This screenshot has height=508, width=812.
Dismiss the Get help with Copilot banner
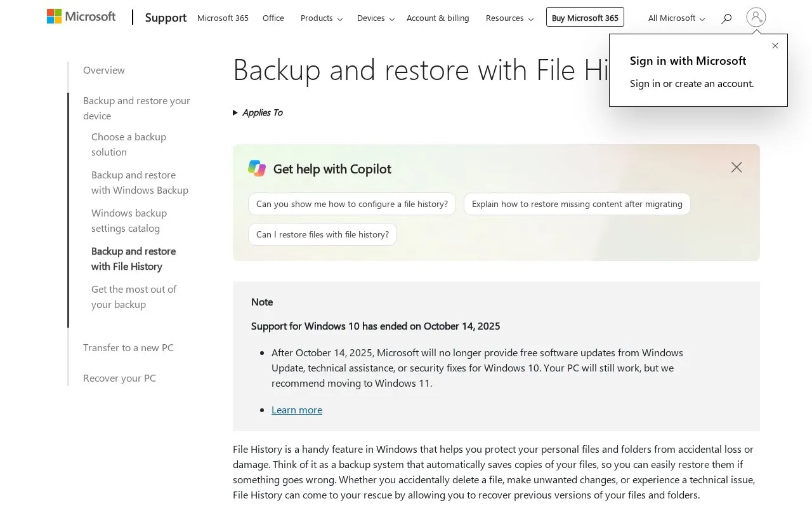[737, 167]
